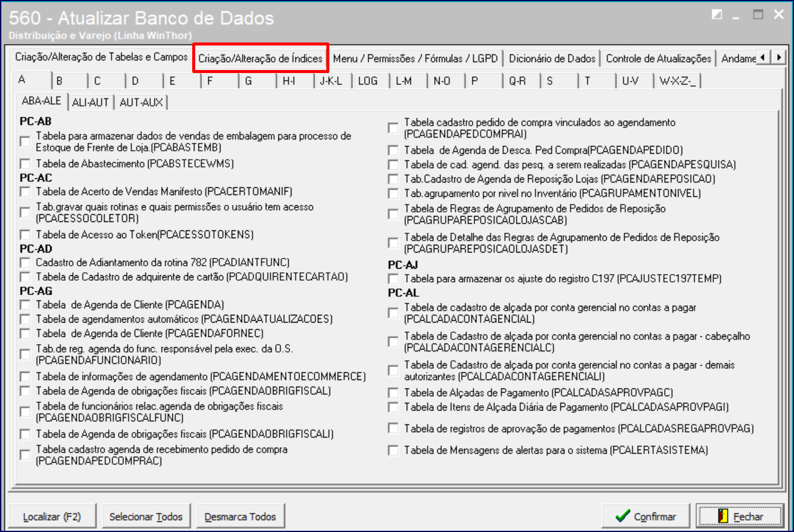Tick the PCAGENDAATUALIZACOES checkbox

click(x=25, y=319)
